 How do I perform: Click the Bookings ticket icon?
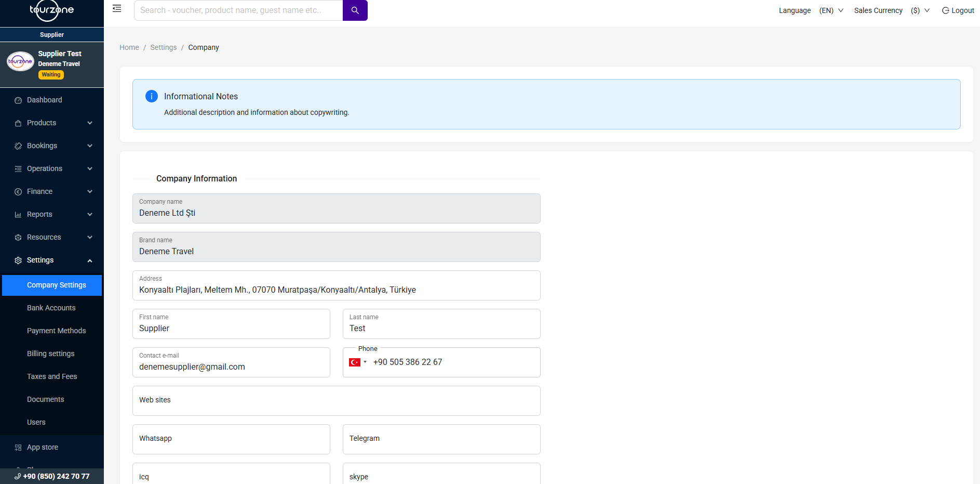coord(18,146)
